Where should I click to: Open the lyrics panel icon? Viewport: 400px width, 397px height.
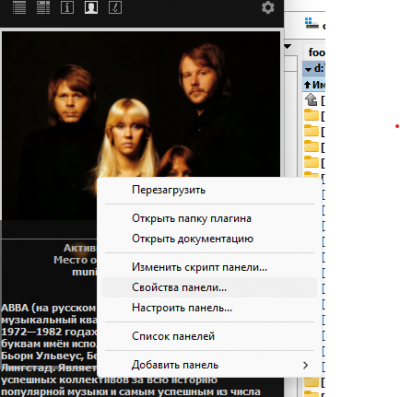pos(115,8)
